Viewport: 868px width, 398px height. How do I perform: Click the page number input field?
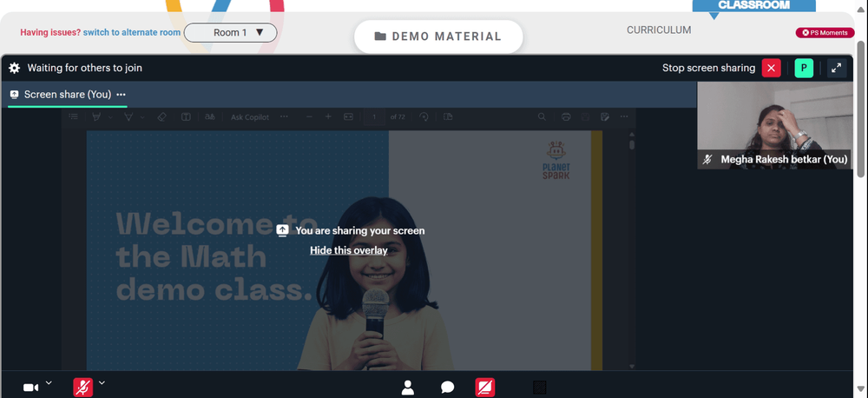(x=374, y=117)
